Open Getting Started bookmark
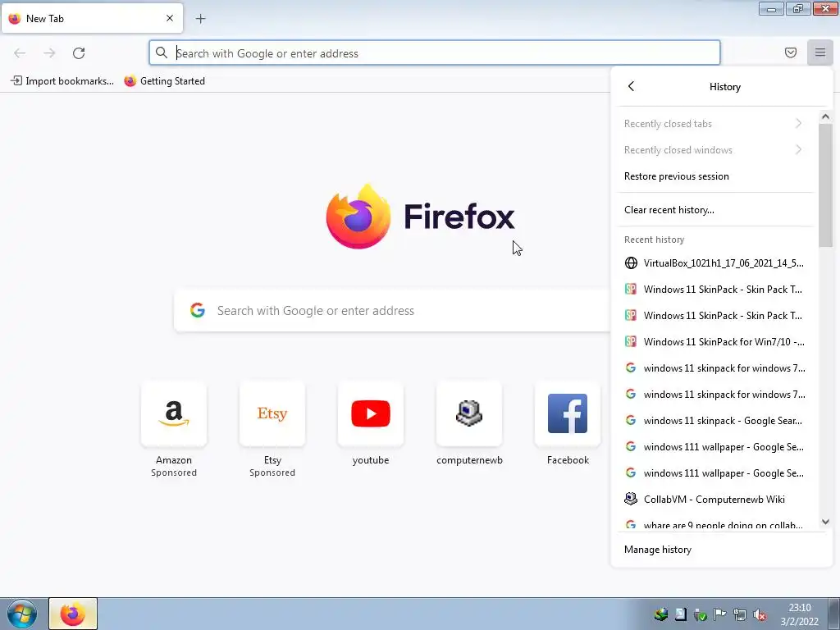The height and width of the screenshot is (630, 840). coord(164,81)
